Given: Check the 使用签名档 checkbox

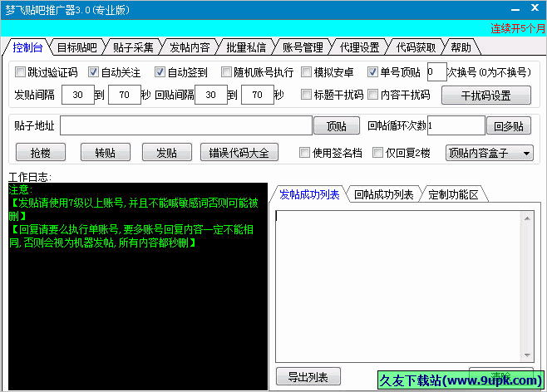Looking at the screenshot, I should tap(304, 153).
